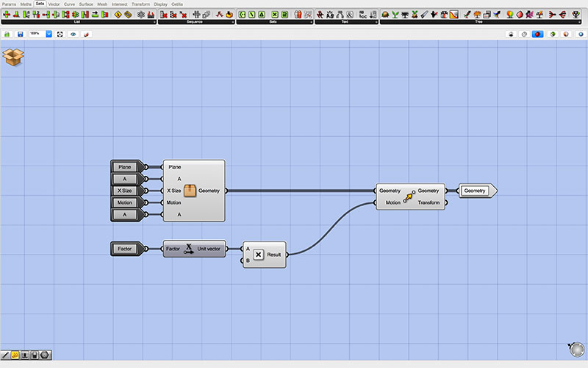Click the B input of Multiplication
588x368 pixels.
[248, 261]
